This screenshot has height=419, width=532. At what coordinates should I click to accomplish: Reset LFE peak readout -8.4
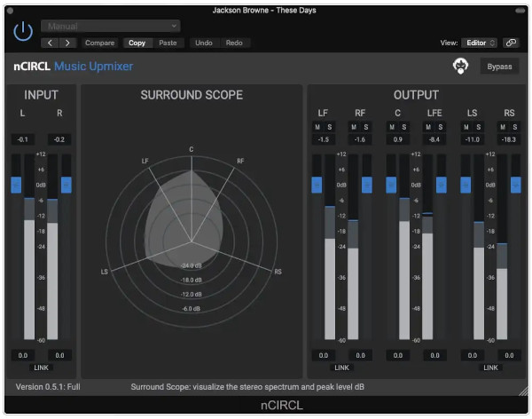point(434,139)
